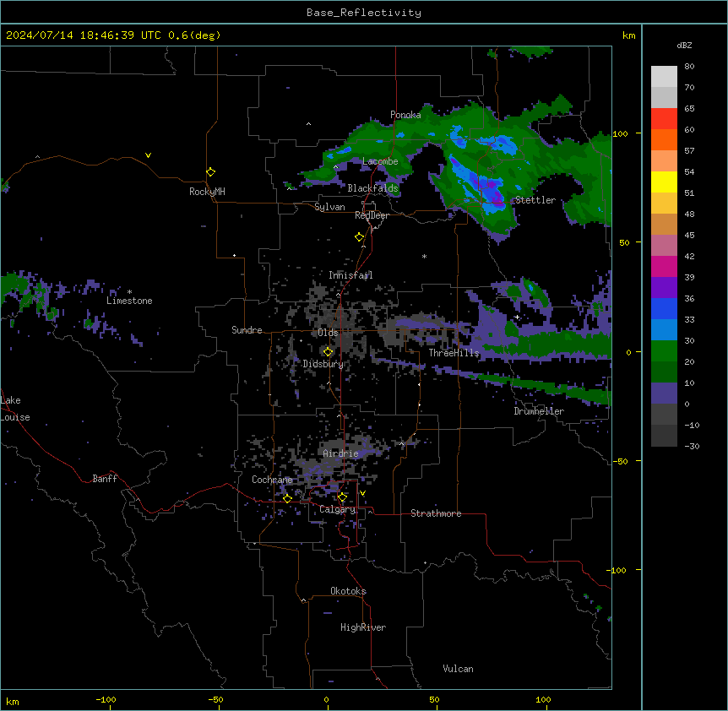The image size is (728, 711).
Task: Click the 100 tick on the right axis
Action: pos(620,133)
